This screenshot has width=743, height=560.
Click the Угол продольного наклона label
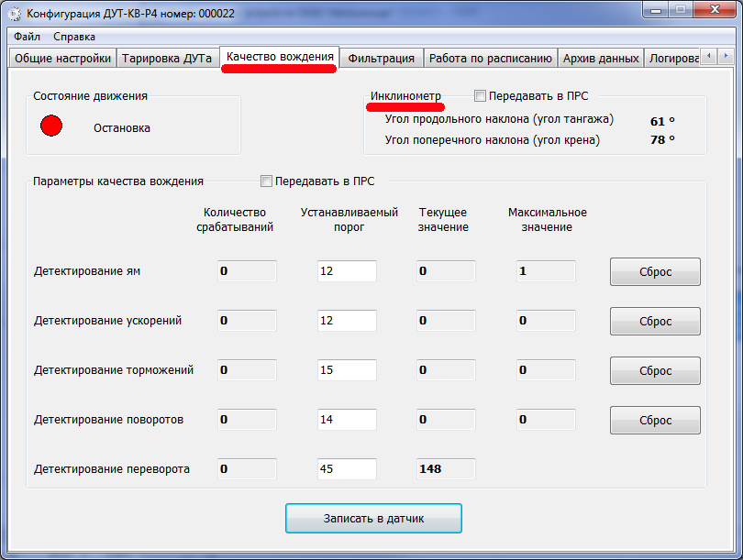coord(499,119)
